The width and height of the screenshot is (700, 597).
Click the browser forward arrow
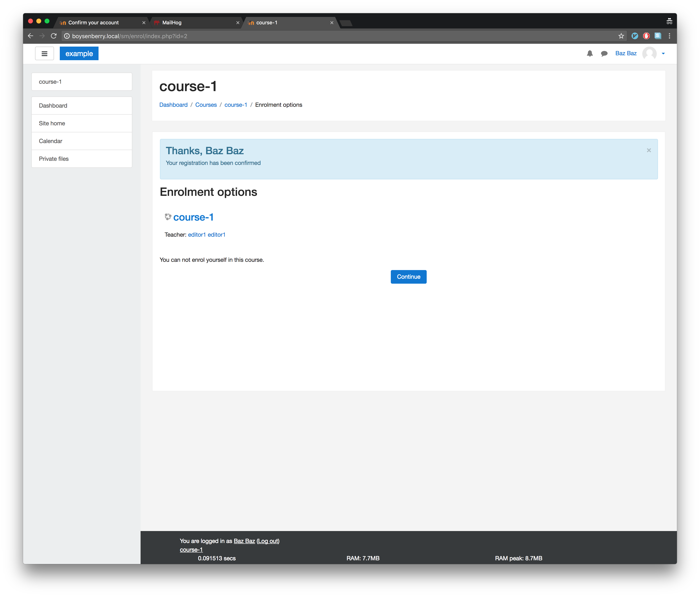click(42, 36)
